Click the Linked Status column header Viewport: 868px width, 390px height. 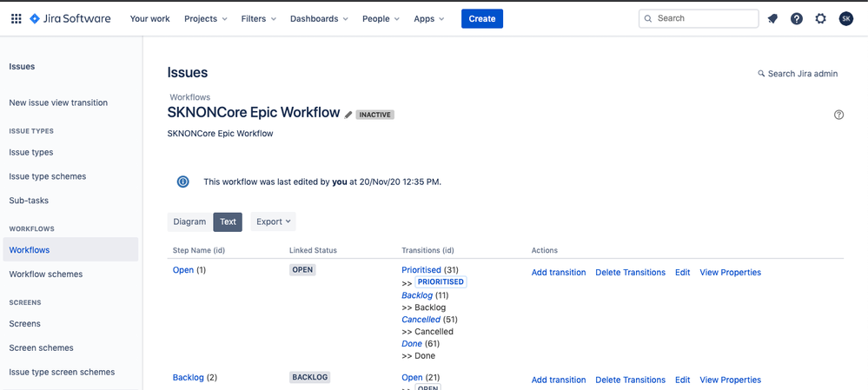313,251
